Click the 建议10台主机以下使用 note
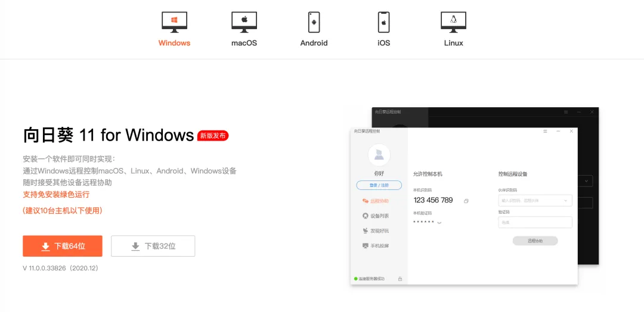This screenshot has height=312, width=644. click(63, 211)
